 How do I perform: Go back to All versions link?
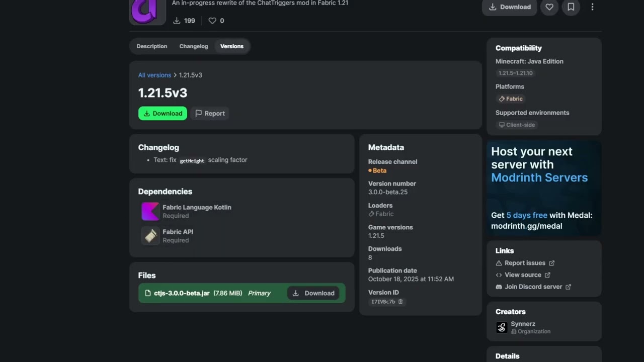pos(154,75)
